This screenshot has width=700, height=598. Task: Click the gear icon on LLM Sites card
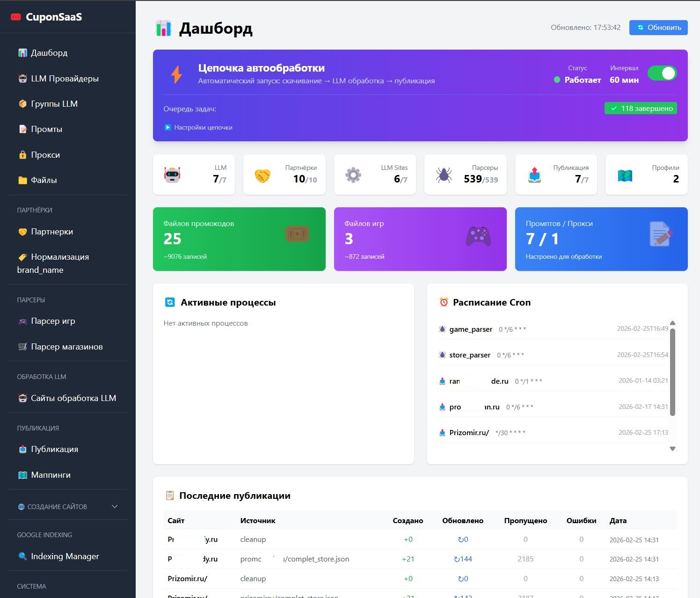pos(353,175)
